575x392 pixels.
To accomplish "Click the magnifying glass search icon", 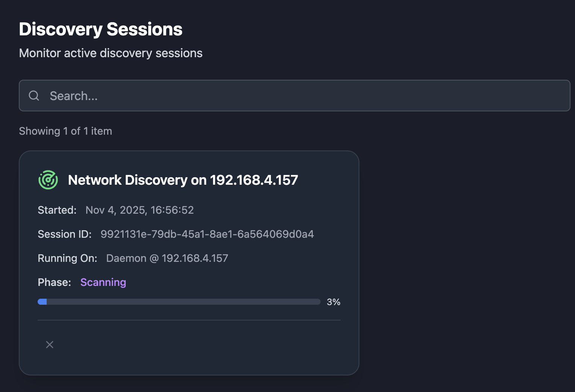I will (x=34, y=96).
